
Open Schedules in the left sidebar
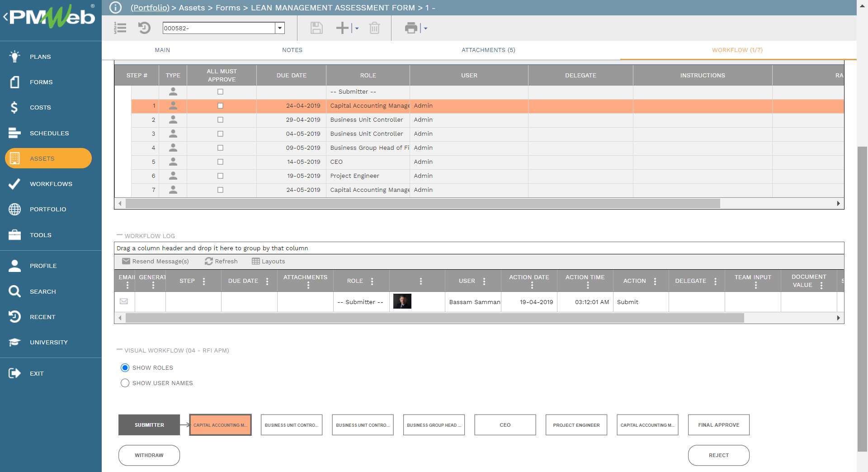click(49, 133)
